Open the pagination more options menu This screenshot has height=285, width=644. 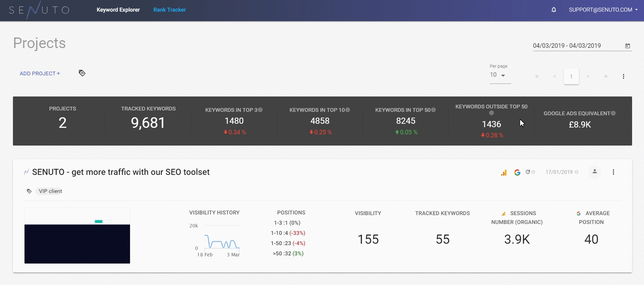624,76
